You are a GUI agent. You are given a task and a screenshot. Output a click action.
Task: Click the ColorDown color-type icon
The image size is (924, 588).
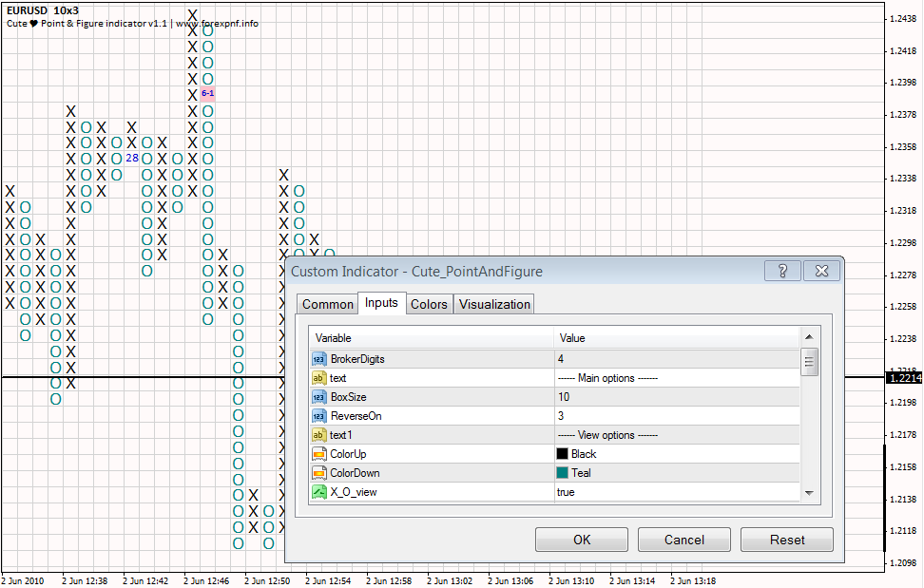tap(318, 473)
